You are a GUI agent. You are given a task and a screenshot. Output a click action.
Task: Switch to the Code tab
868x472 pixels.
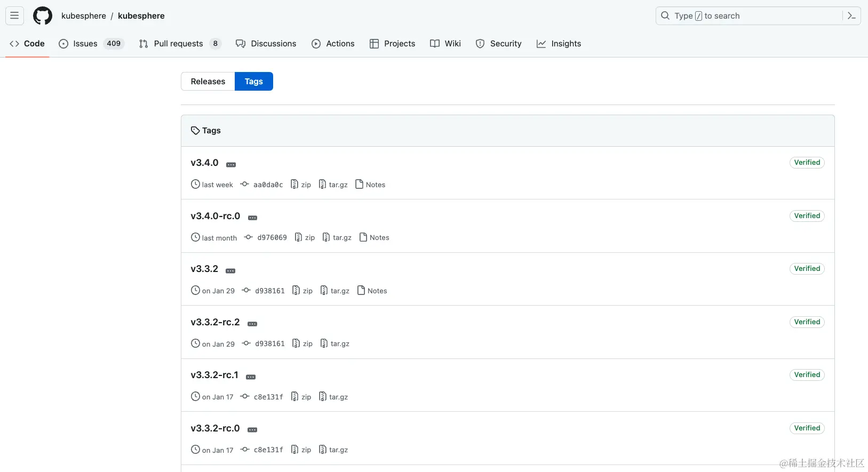click(27, 44)
